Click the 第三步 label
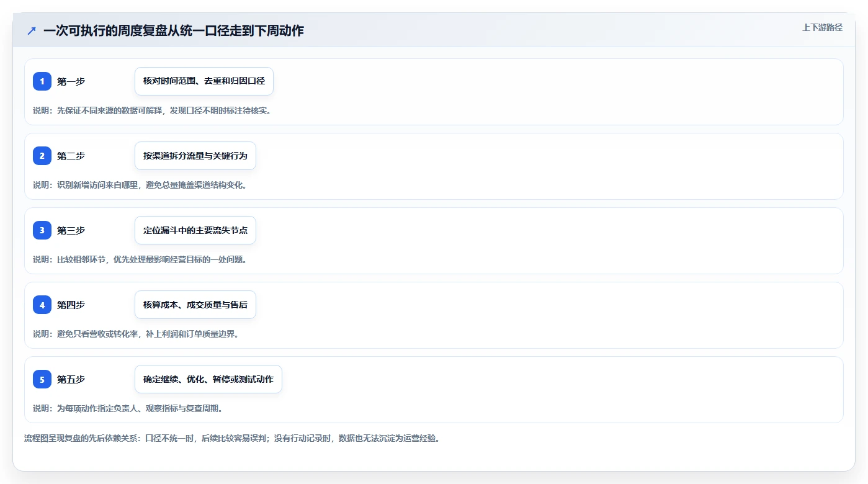 pyautogui.click(x=71, y=230)
